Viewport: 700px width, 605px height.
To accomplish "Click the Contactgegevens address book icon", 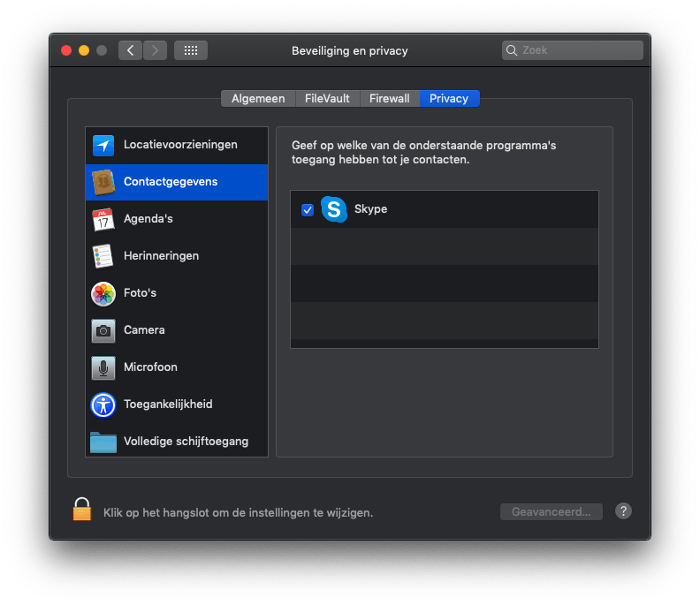I will click(x=103, y=182).
